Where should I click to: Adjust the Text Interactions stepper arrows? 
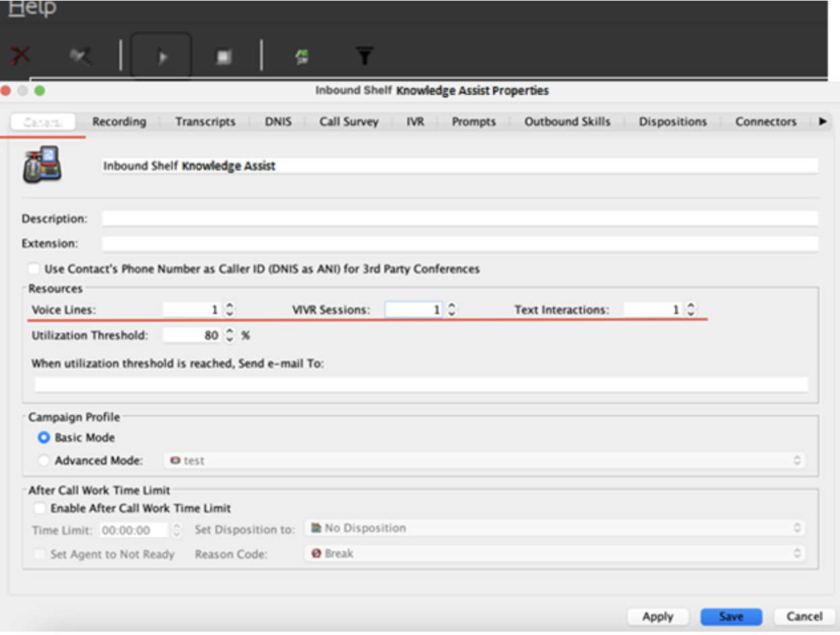click(x=690, y=309)
